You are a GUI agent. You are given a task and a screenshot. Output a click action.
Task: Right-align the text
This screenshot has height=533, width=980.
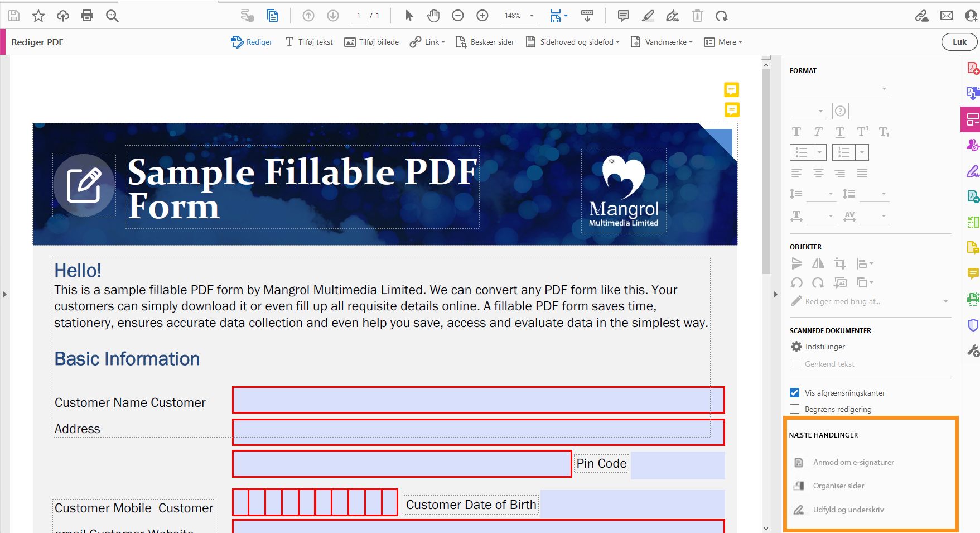click(840, 173)
